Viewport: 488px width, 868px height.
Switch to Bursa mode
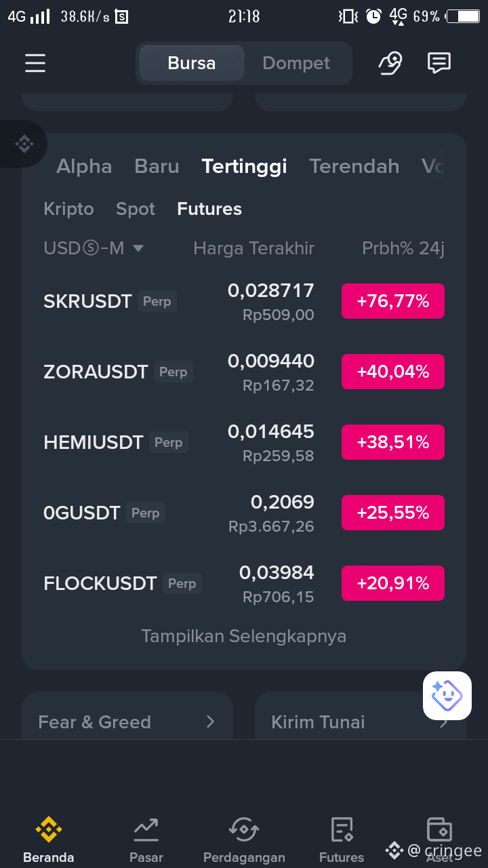coord(192,63)
